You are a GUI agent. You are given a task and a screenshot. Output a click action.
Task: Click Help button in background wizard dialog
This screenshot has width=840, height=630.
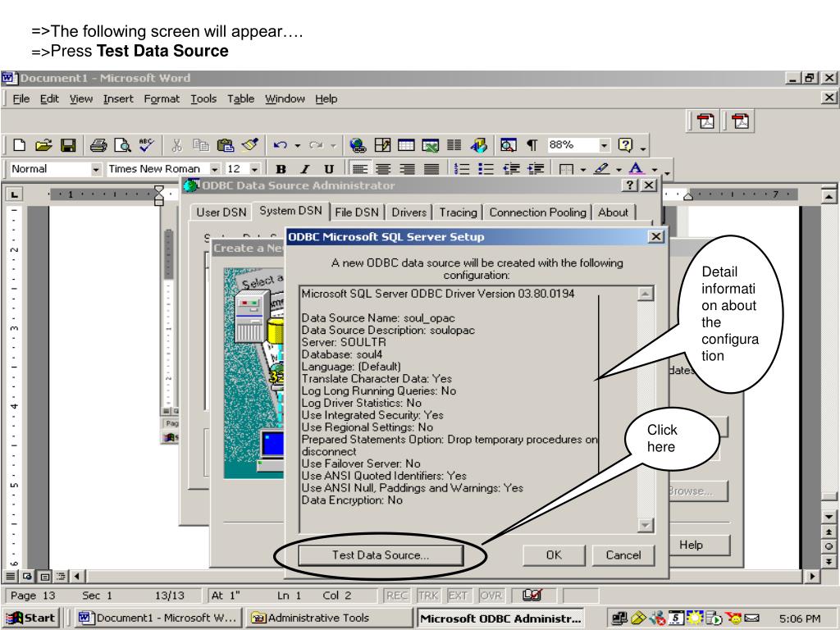point(699,545)
